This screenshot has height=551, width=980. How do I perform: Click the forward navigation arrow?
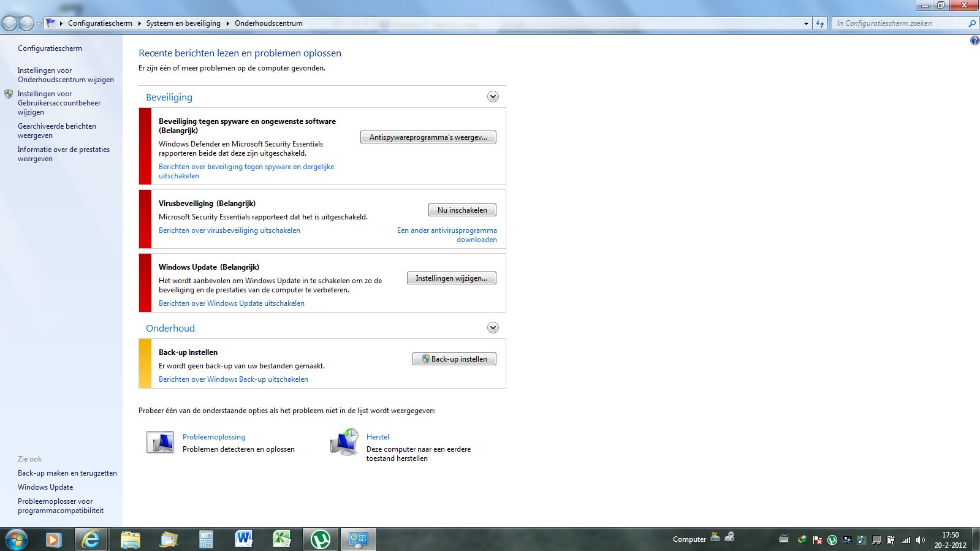click(x=26, y=23)
